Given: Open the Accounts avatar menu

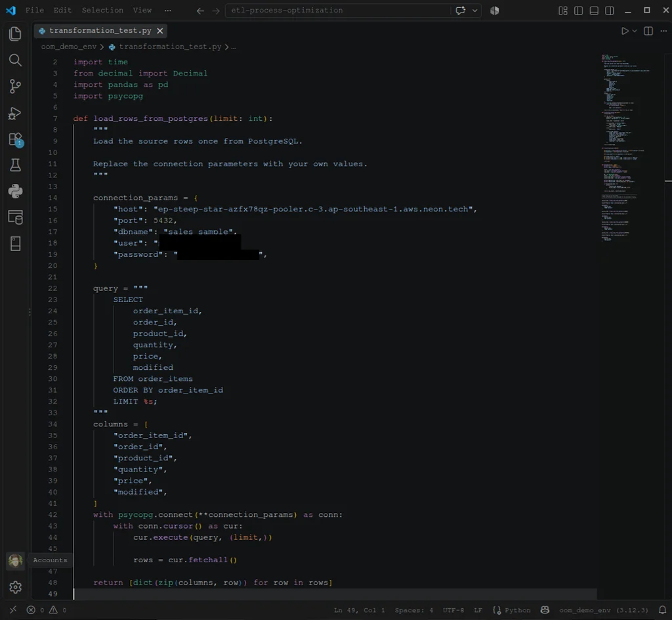Looking at the screenshot, I should tap(15, 560).
